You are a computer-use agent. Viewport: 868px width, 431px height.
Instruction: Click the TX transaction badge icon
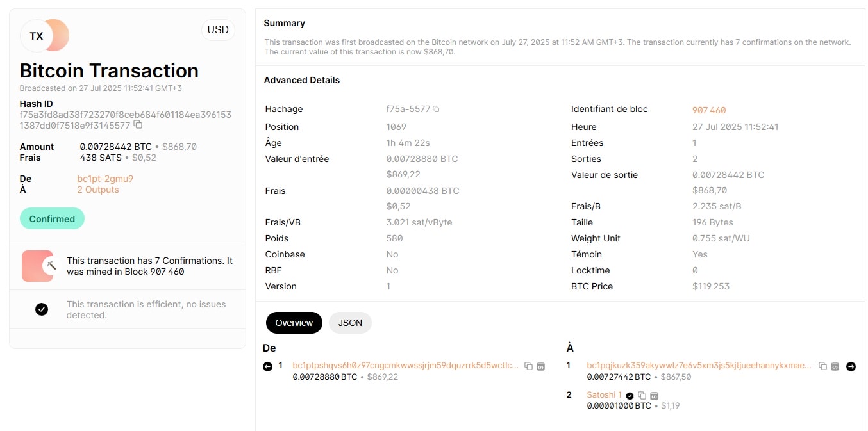[x=37, y=36]
